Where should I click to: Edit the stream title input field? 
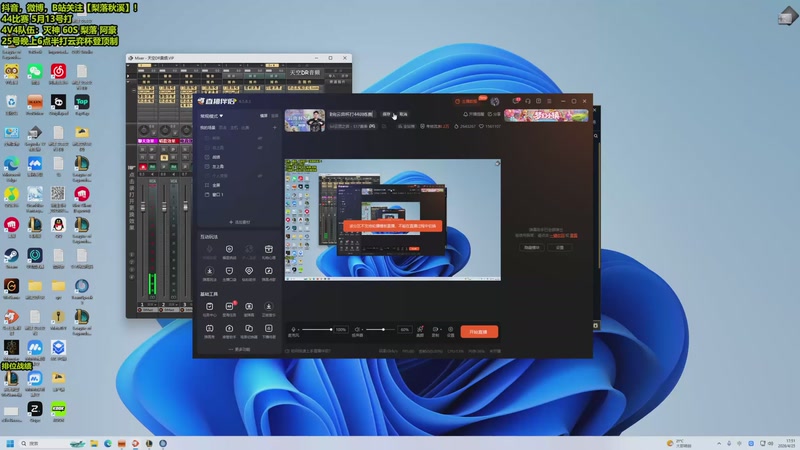[352, 114]
